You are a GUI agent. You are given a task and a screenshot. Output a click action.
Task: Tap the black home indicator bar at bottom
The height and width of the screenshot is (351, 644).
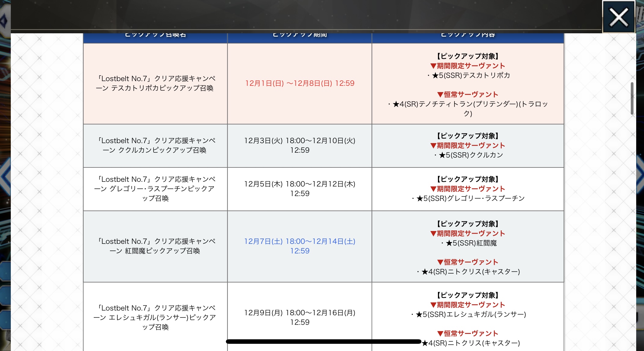323,341
